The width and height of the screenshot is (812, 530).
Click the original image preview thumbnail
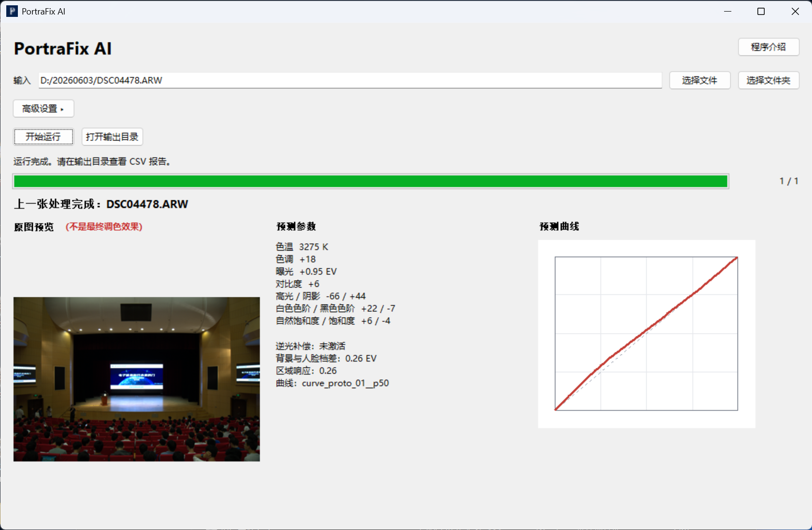pyautogui.click(x=137, y=379)
